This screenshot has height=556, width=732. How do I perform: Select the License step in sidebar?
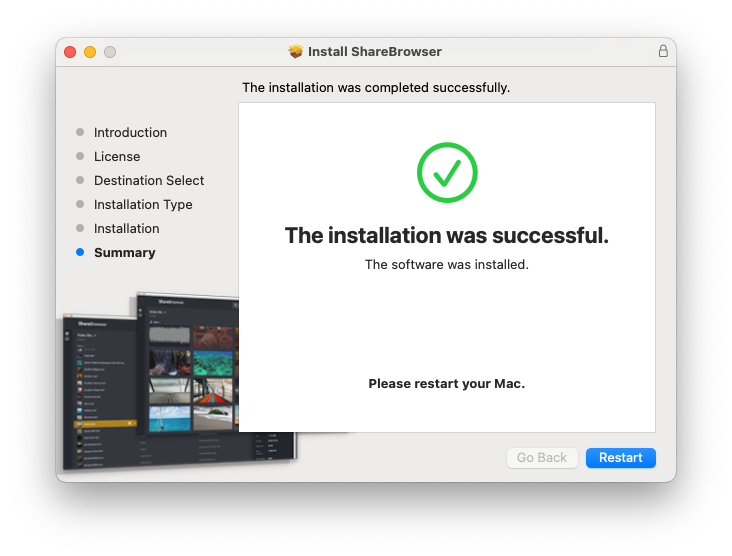click(117, 156)
